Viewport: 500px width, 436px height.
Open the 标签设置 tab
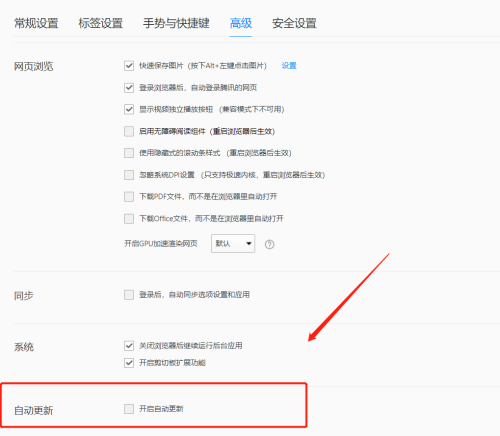[101, 23]
